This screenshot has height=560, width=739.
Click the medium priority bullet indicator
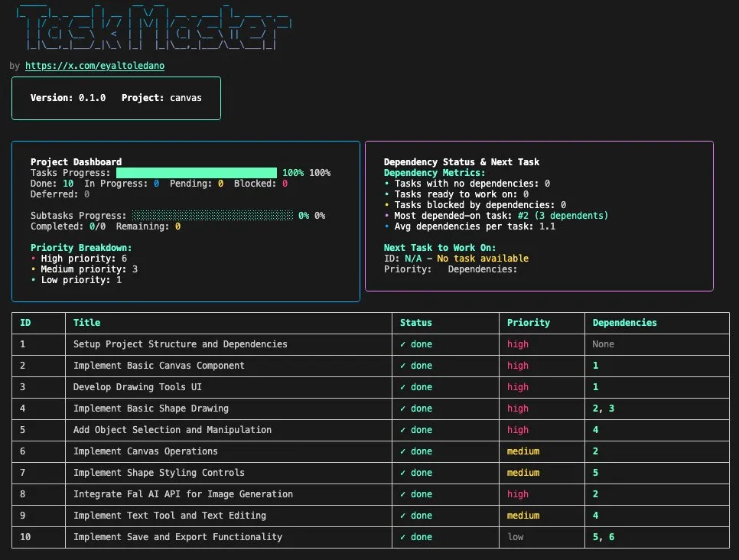point(32,269)
